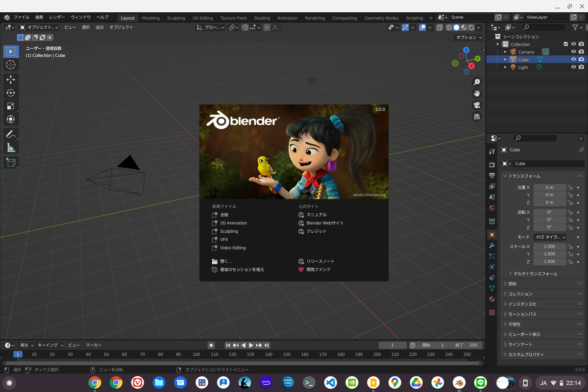This screenshot has height=392, width=588.
Task: Play animation forward
Action: tap(251, 345)
